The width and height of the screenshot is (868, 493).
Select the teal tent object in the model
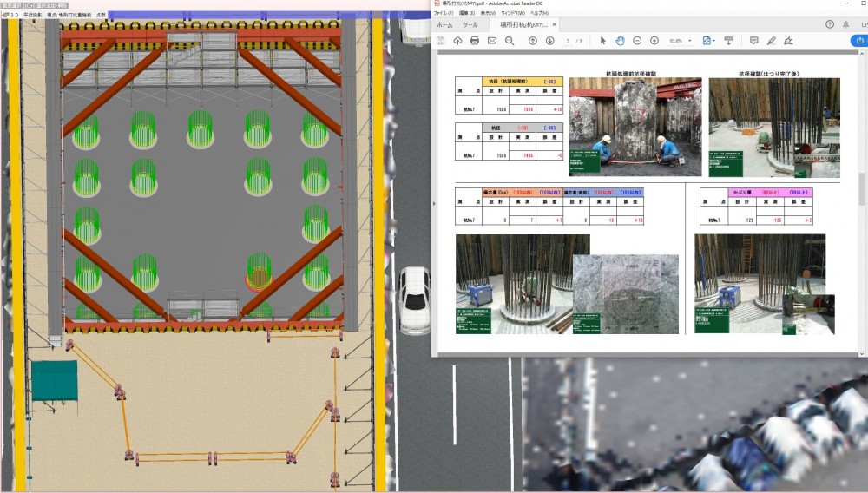pos(54,381)
